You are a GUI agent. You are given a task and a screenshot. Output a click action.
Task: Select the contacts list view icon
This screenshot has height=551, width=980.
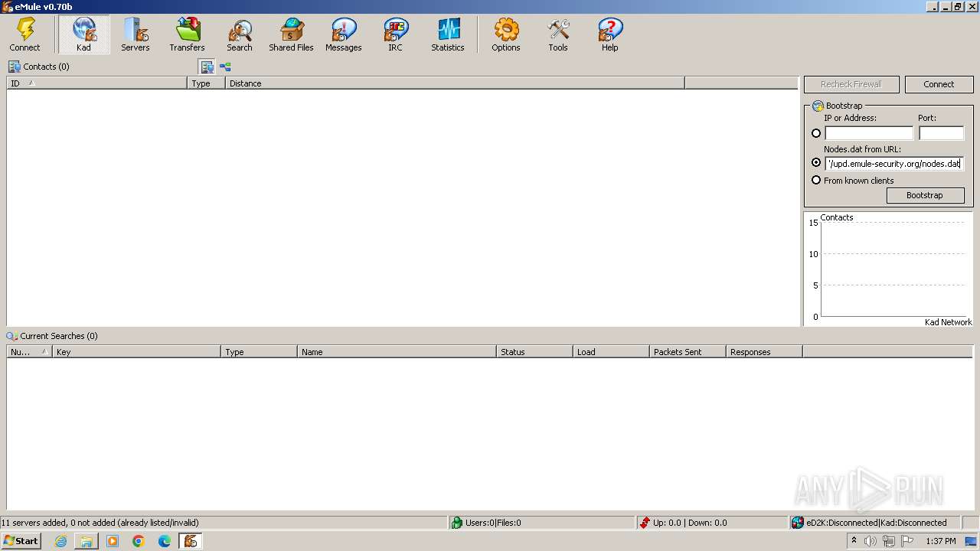click(207, 67)
